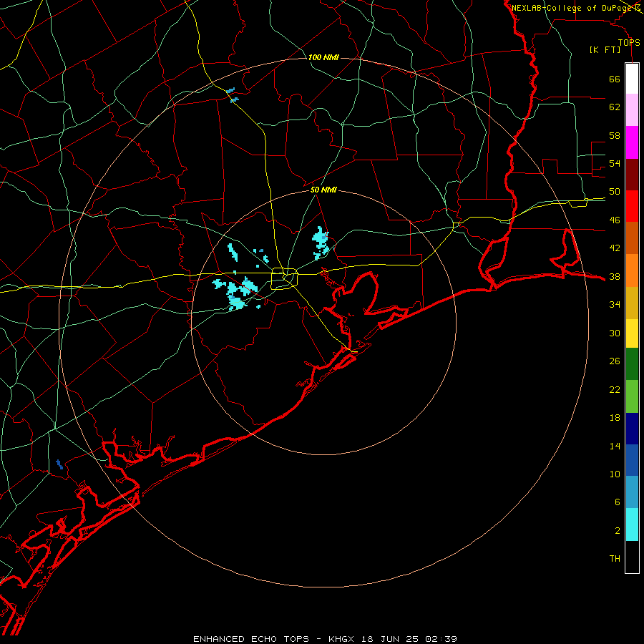Click the legend value "62"
The image size is (644, 644).
615,107
